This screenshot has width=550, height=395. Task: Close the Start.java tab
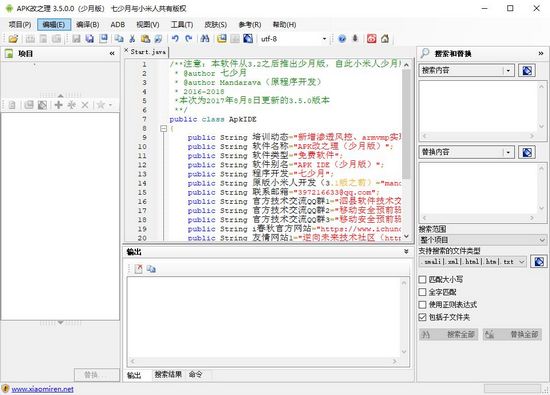[126, 51]
